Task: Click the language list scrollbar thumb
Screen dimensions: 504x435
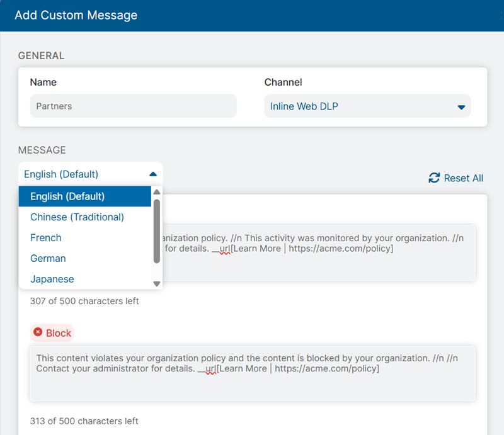Action: [x=157, y=230]
